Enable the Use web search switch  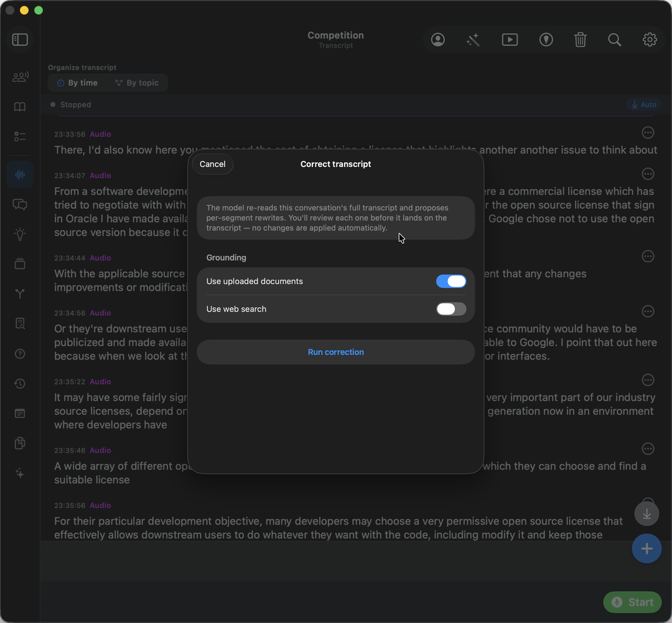tap(451, 309)
